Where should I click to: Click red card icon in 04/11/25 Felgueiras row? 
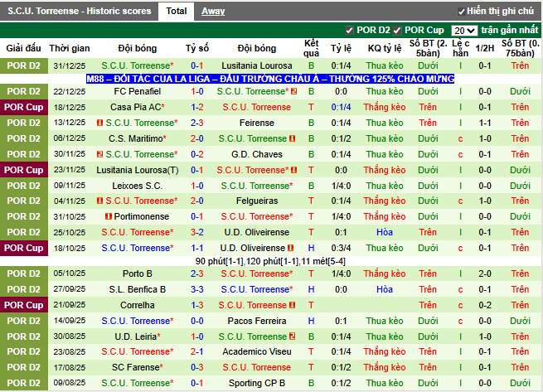(x=99, y=201)
